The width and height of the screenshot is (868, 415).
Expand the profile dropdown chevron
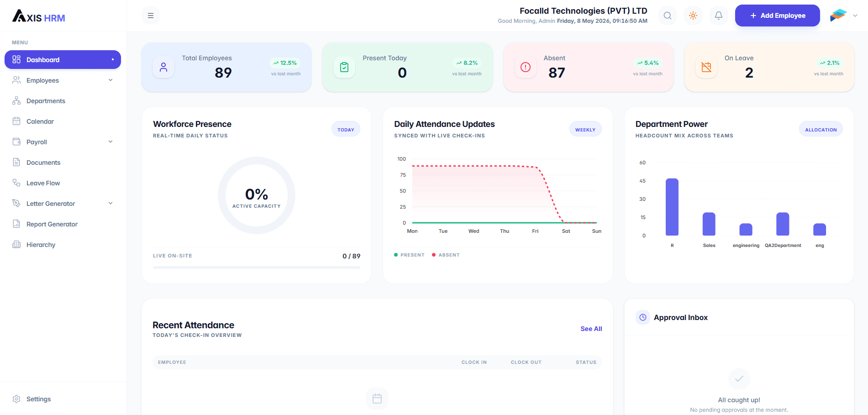855,16
